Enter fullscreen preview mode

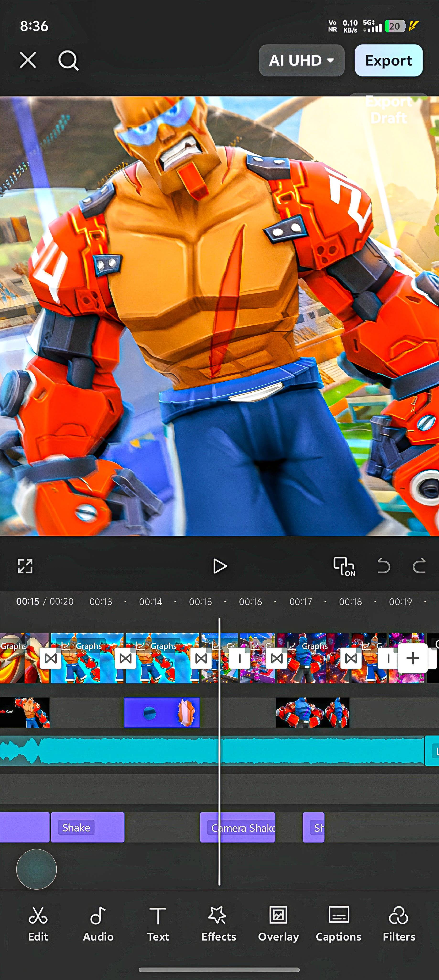coord(25,566)
